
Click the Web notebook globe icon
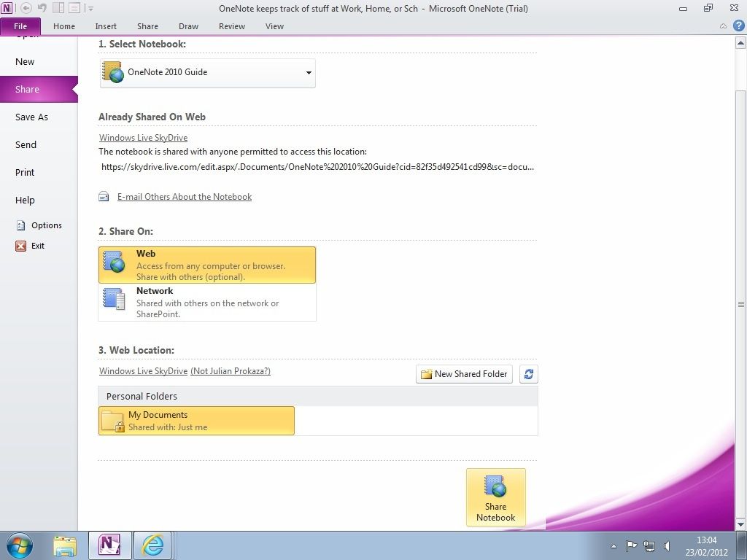(x=114, y=262)
